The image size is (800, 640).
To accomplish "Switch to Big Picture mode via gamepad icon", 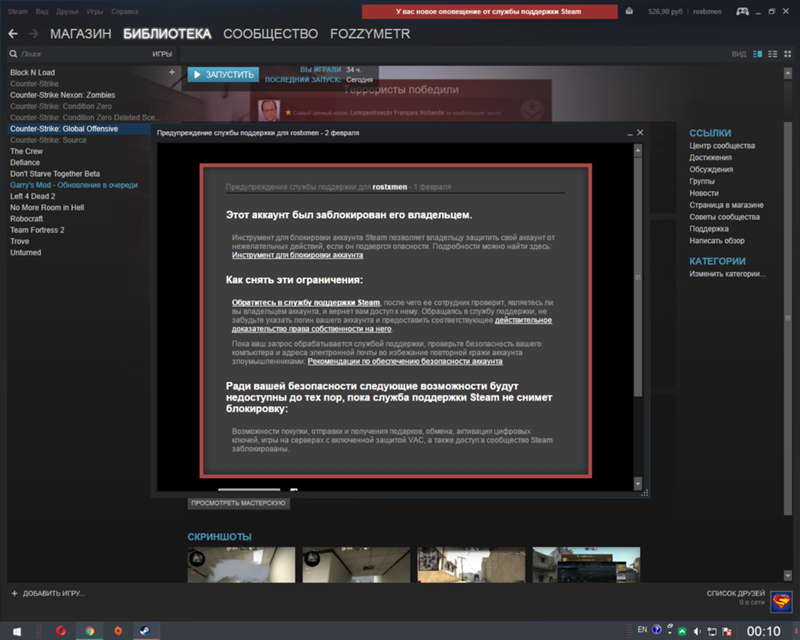I will pos(742,12).
